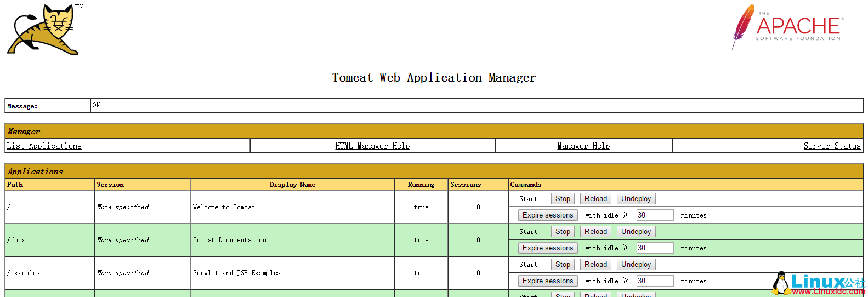
Task: Stop the Welcome to Tomcat application
Action: coord(563,199)
